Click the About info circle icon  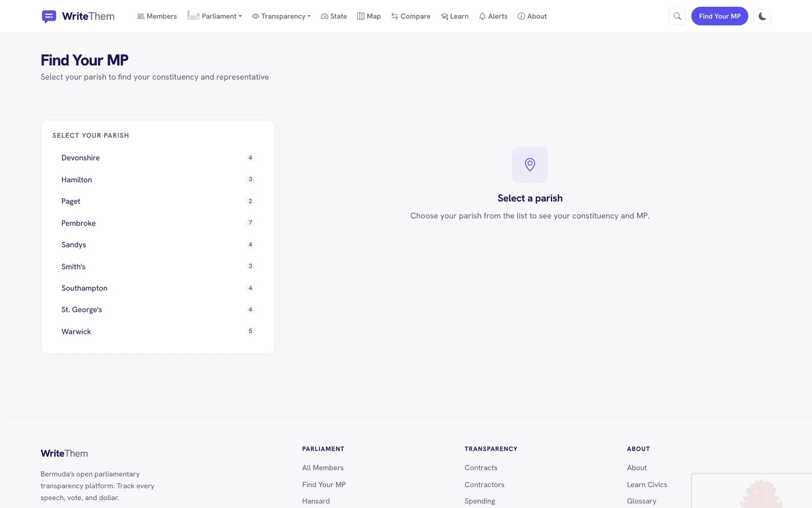521,16
